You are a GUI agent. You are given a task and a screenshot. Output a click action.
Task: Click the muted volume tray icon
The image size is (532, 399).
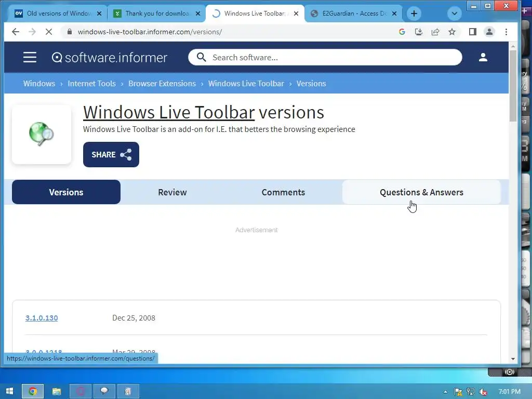pyautogui.click(x=483, y=392)
